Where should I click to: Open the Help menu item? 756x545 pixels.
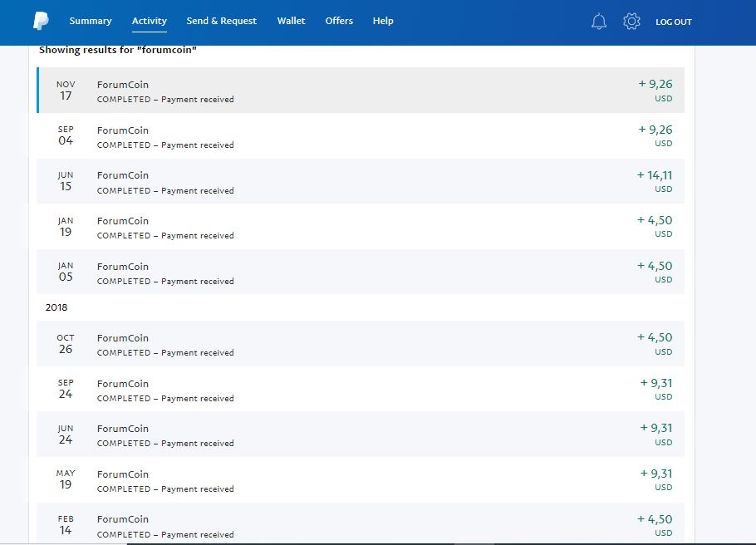(x=383, y=21)
